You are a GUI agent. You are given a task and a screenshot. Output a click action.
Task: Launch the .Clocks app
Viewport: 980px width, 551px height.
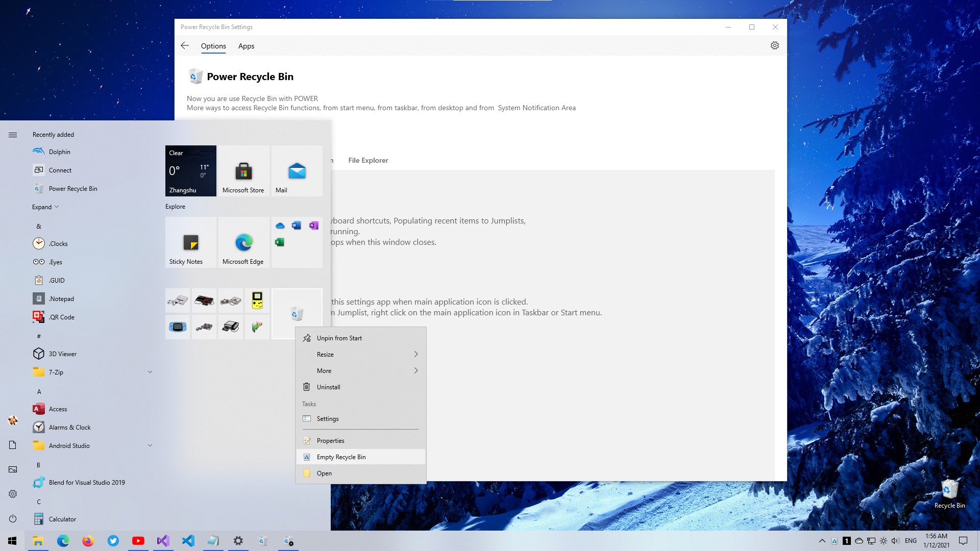[x=92, y=244]
